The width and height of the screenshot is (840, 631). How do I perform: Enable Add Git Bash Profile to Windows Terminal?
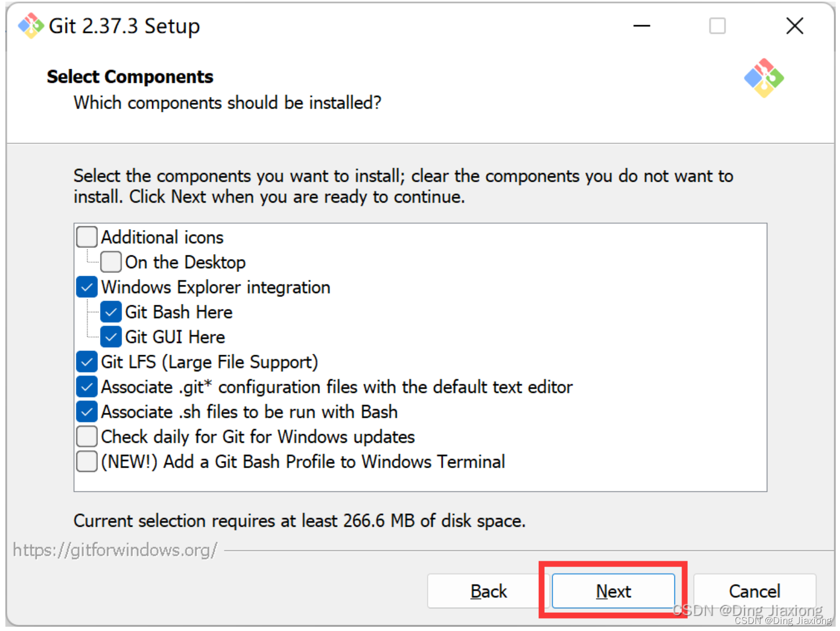pos(87,462)
